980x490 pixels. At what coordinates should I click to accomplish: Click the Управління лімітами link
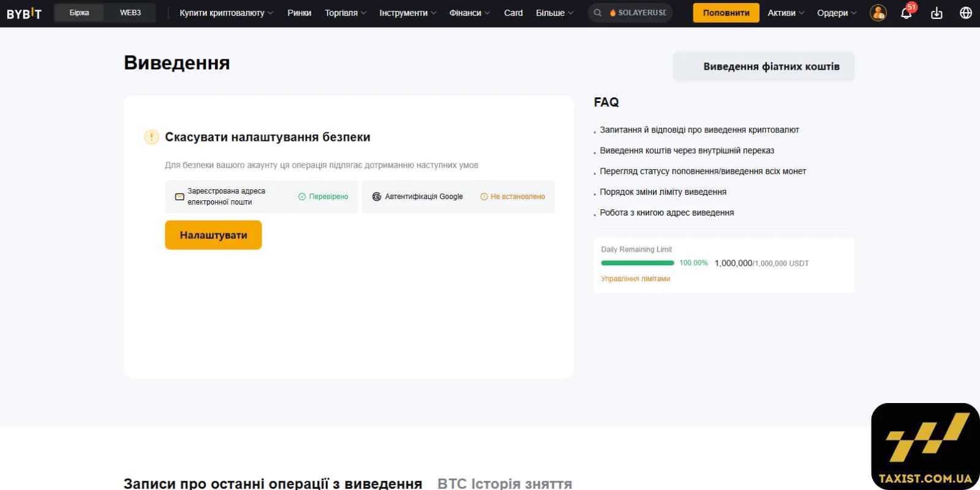coord(635,279)
